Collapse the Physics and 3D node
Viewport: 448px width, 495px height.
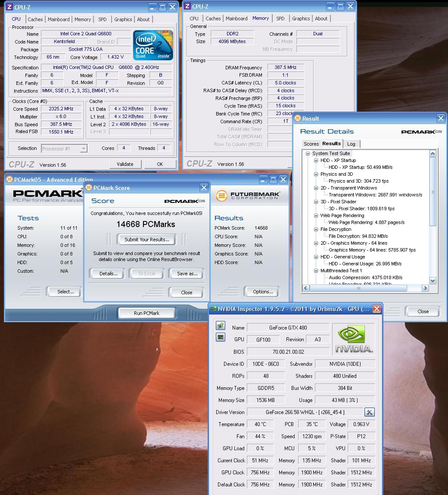pyautogui.click(x=316, y=174)
